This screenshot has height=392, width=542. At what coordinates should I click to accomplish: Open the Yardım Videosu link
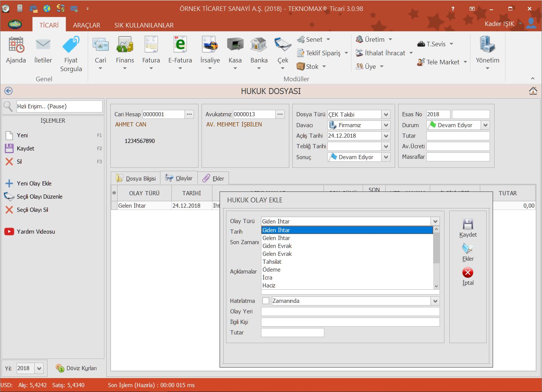click(36, 232)
